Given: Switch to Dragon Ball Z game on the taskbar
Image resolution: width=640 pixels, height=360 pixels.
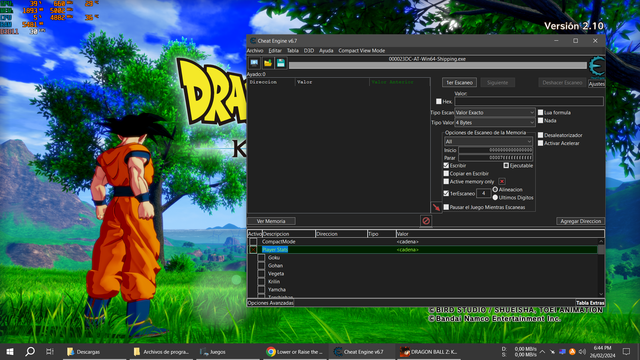Looking at the screenshot, I should [429, 351].
